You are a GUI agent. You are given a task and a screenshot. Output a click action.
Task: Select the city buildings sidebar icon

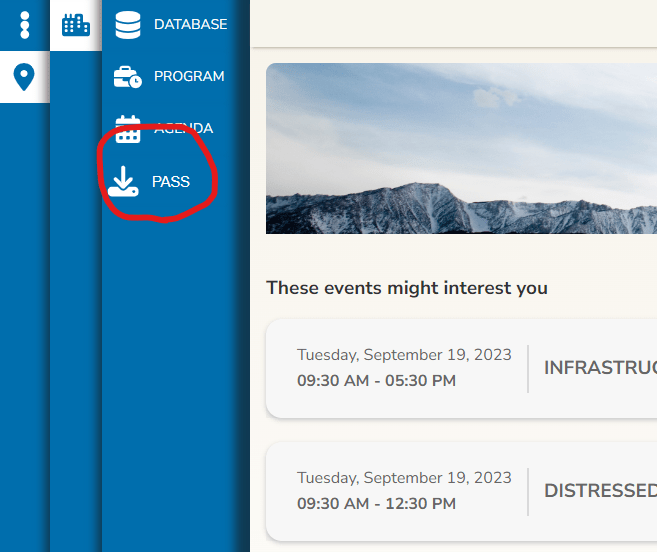[x=76, y=25]
